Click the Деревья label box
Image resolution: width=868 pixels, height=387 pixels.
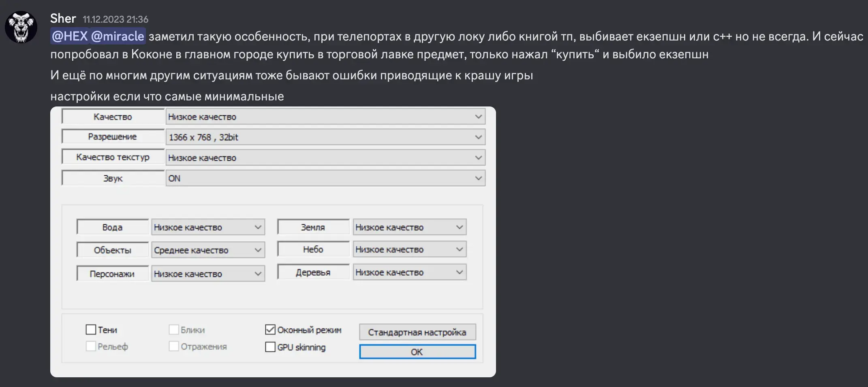click(313, 272)
